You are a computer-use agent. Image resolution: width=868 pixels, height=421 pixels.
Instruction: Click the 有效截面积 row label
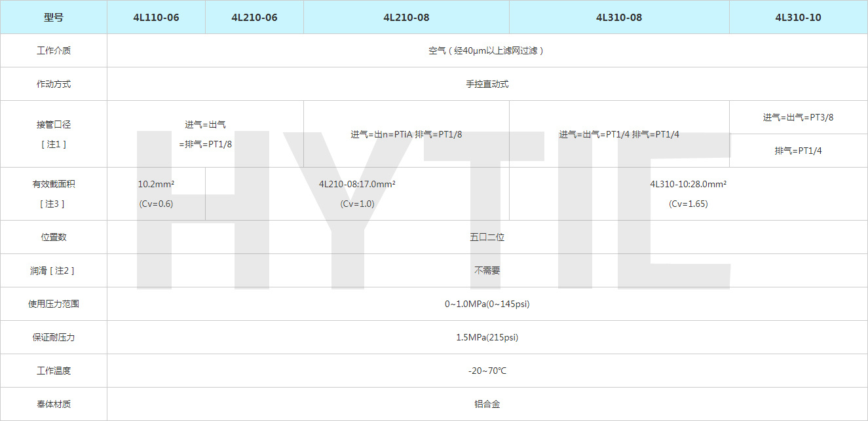pos(54,184)
